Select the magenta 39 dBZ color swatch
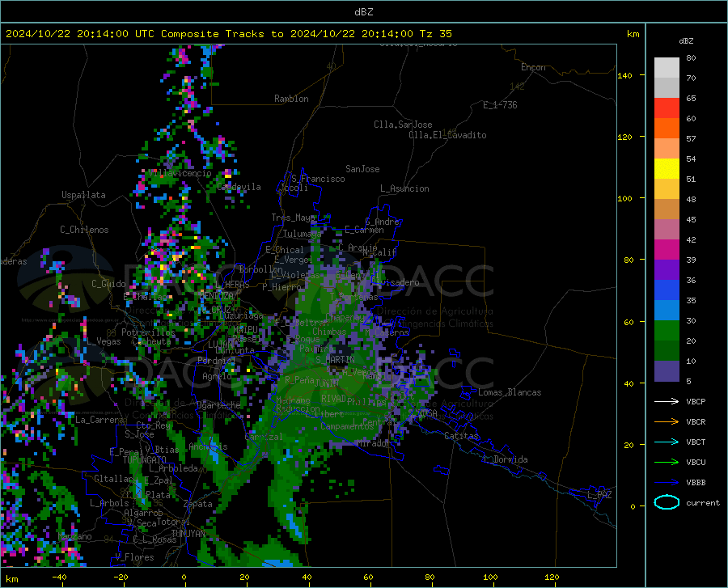Image resolution: width=728 pixels, height=588 pixels. (x=667, y=250)
